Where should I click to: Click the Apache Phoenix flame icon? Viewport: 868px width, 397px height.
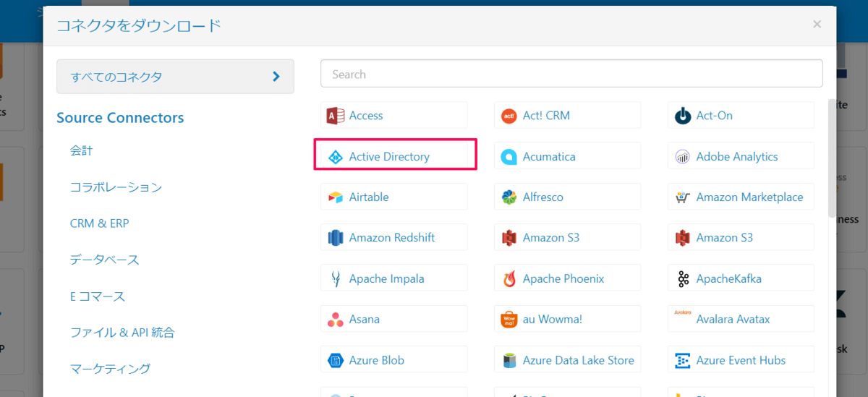coord(509,279)
